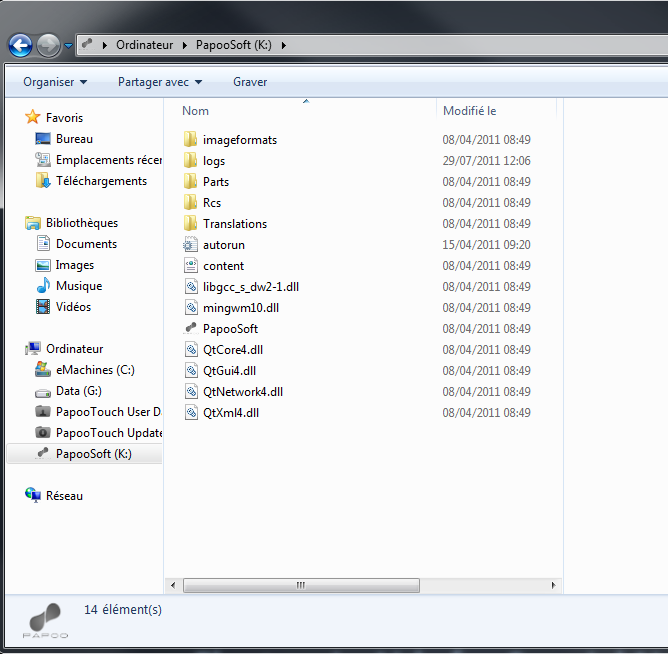Select libgcc_s_dw2-1.dll file
Viewport: 668px width, 654px height.
(251, 287)
